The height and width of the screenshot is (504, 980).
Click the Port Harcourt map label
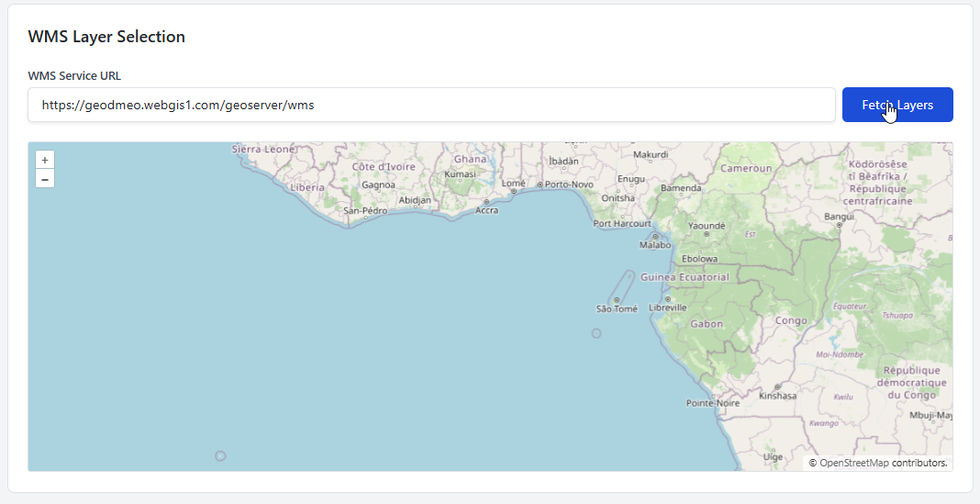click(x=622, y=223)
